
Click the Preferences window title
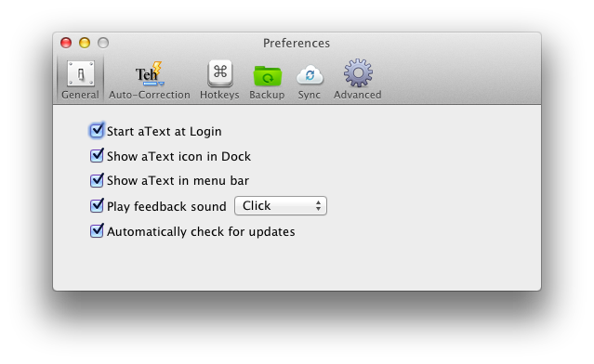[x=297, y=43]
